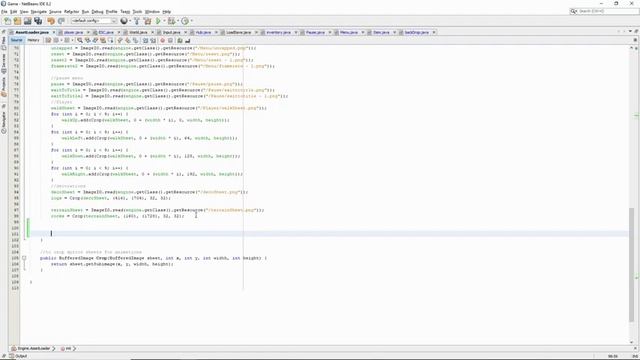The height and width of the screenshot is (360, 640).
Task: Toggle Rectangular Selection mode icon
Action: pos(111,40)
